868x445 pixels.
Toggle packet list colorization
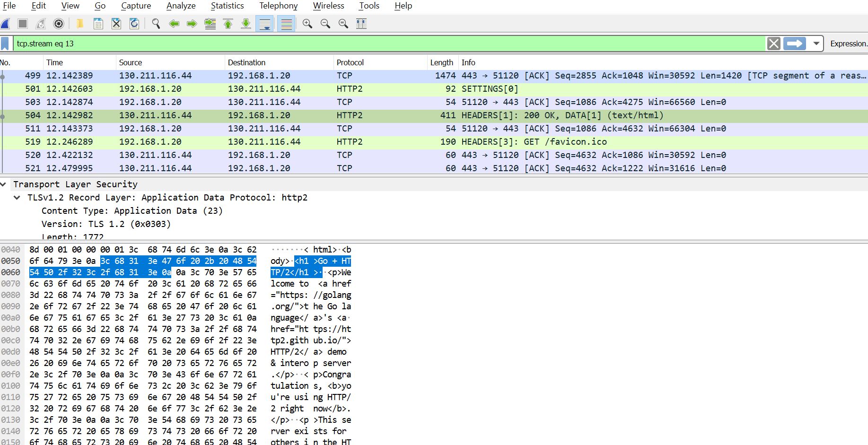click(286, 24)
